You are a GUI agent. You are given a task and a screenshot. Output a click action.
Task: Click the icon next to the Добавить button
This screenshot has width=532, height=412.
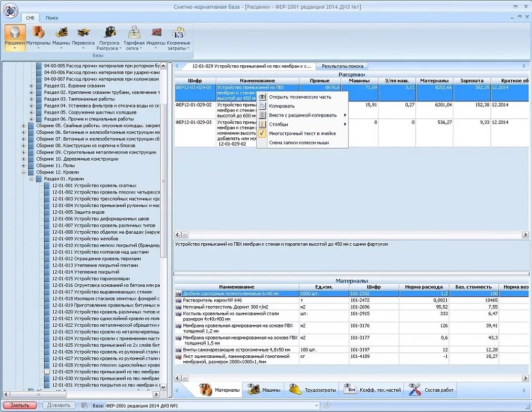pos(84,405)
